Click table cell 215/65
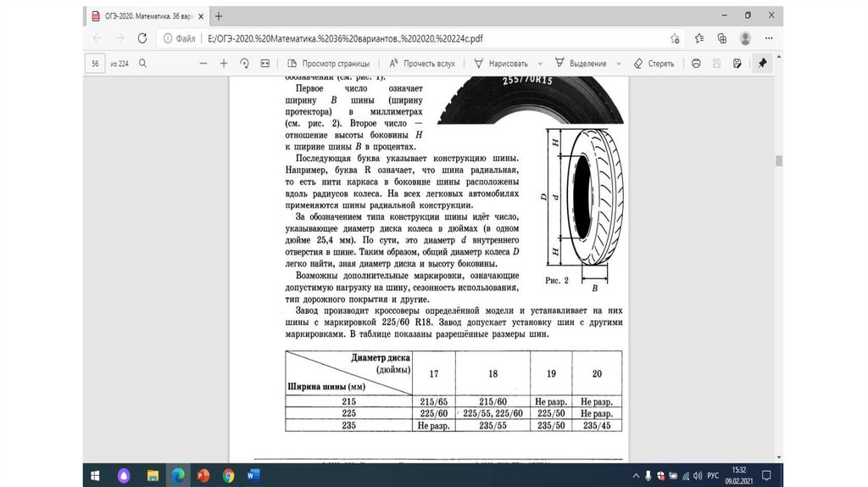Viewport: 868px width, 487px height. click(433, 401)
